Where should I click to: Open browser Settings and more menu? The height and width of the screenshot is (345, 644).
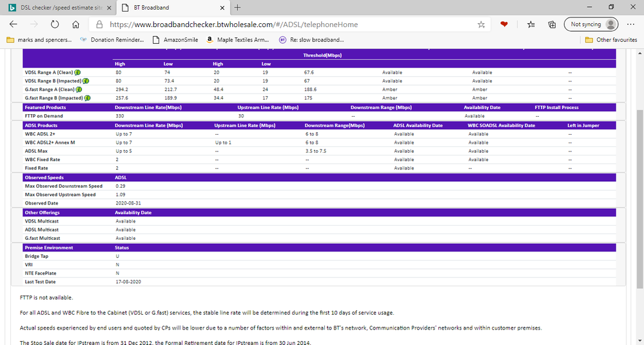click(x=631, y=25)
